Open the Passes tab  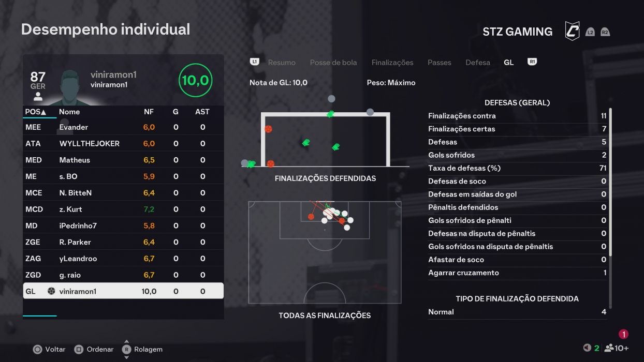point(439,62)
